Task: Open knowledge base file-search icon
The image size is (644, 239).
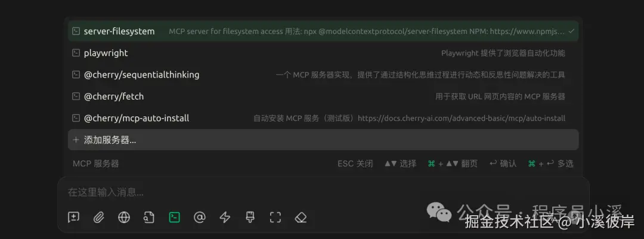Action: pyautogui.click(x=149, y=217)
